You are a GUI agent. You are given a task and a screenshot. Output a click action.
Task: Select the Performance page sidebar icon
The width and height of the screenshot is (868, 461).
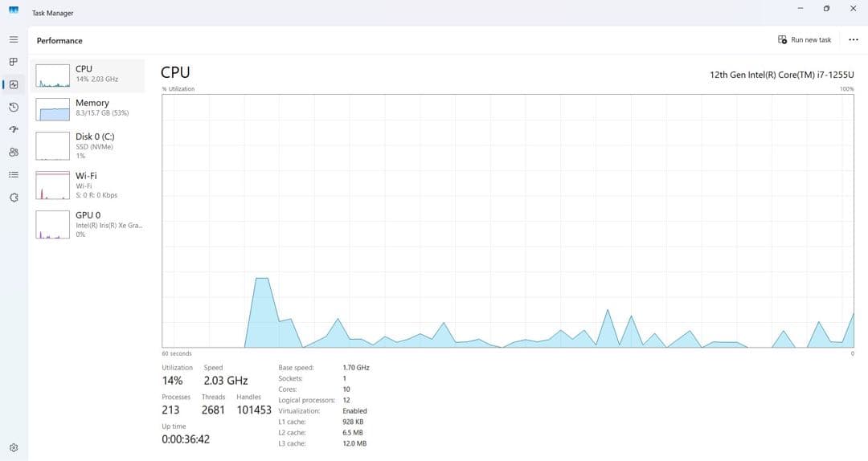[14, 84]
